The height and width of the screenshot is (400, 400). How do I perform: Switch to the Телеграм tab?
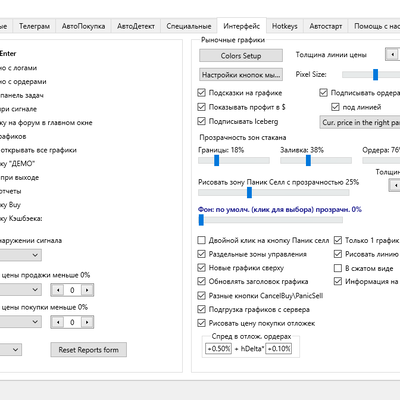click(x=34, y=26)
